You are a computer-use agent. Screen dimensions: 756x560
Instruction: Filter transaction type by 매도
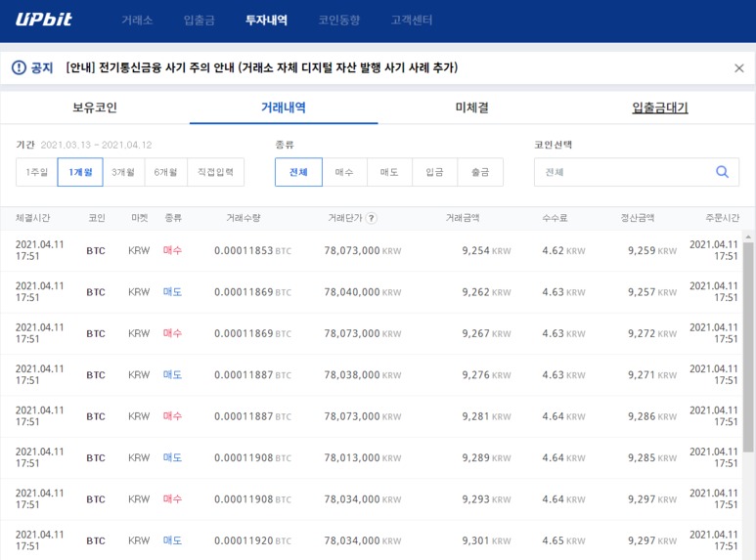click(389, 172)
